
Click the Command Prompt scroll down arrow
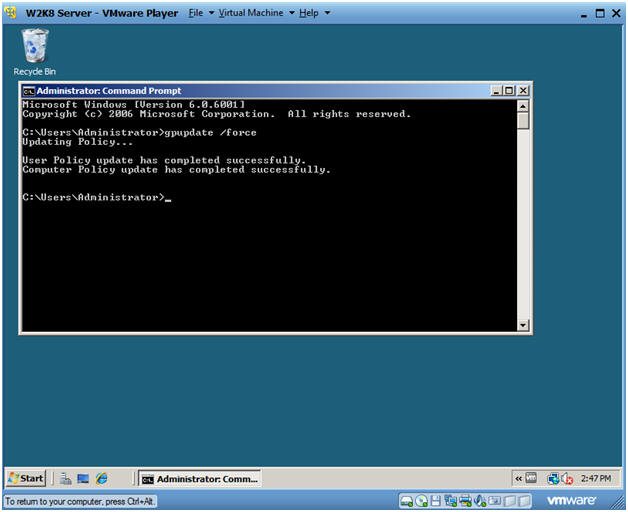523,325
